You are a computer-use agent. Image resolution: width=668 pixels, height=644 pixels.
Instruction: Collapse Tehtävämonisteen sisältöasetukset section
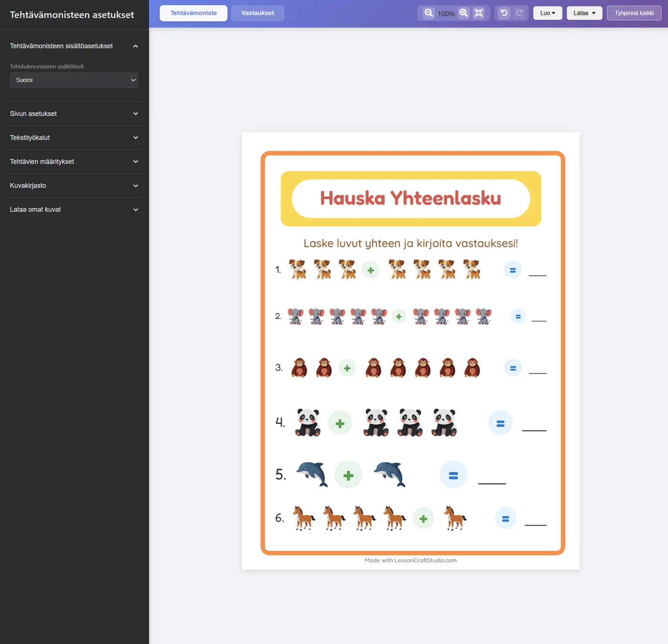coord(74,46)
